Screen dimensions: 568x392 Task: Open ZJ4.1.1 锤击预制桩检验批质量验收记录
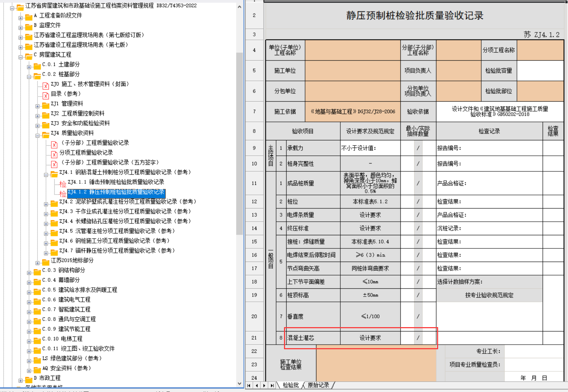pos(116,182)
